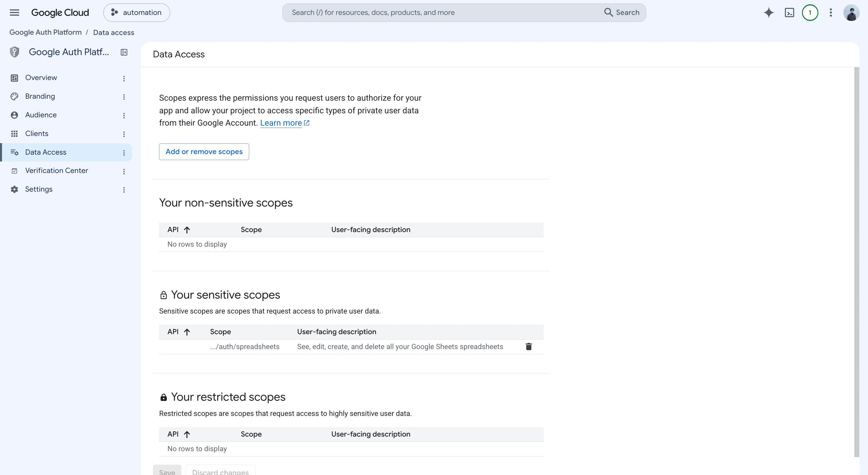Select Data Access in the sidebar

(45, 152)
